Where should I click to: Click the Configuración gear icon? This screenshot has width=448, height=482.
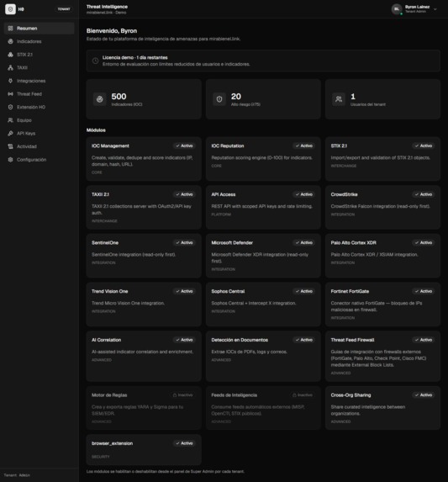point(10,160)
